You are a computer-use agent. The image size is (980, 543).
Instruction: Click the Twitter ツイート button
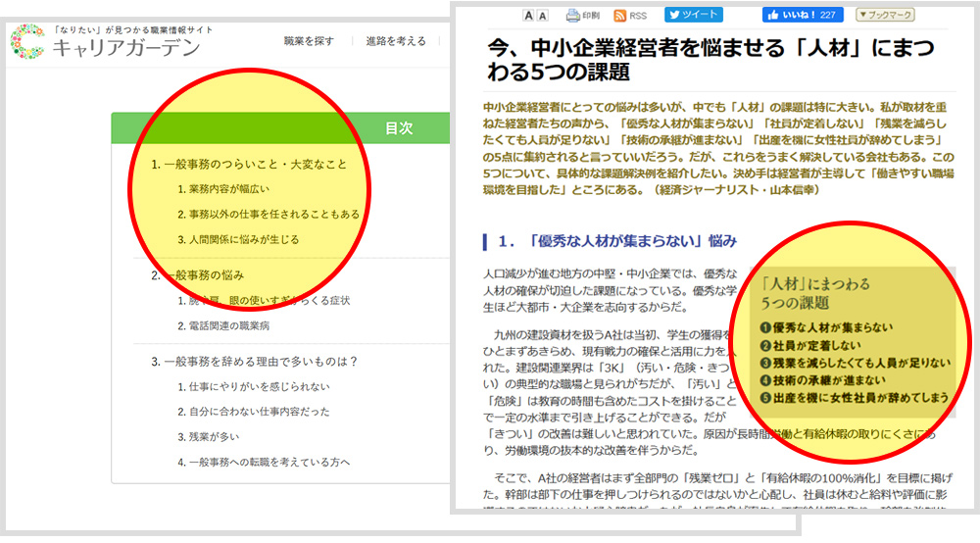(694, 15)
